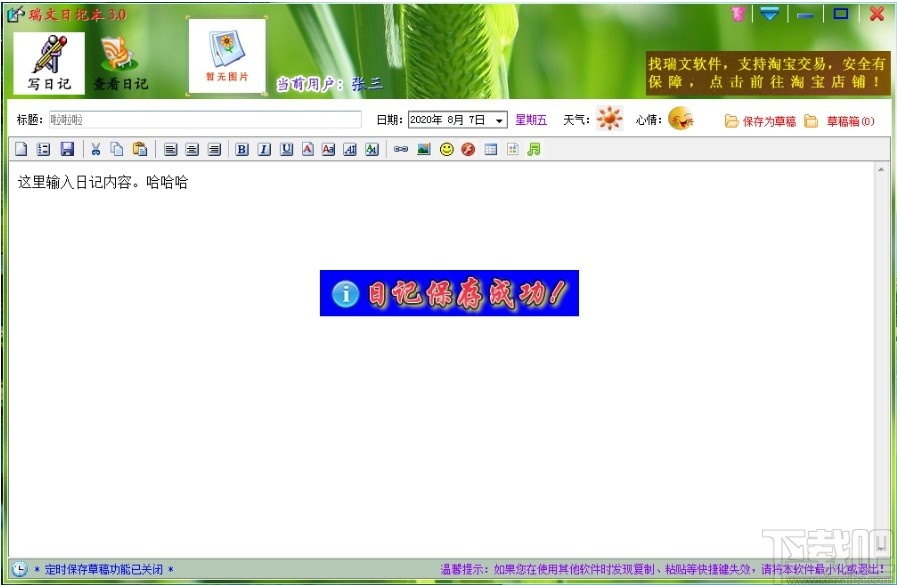This screenshot has width=897, height=585.
Task: Click 定时保存草稿功能已关闭 status text
Action: [104, 570]
